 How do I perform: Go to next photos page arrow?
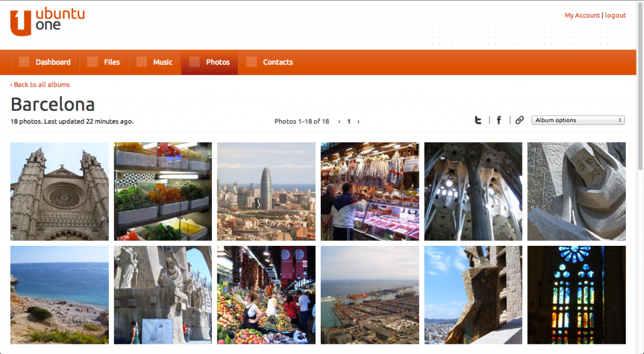tap(358, 122)
